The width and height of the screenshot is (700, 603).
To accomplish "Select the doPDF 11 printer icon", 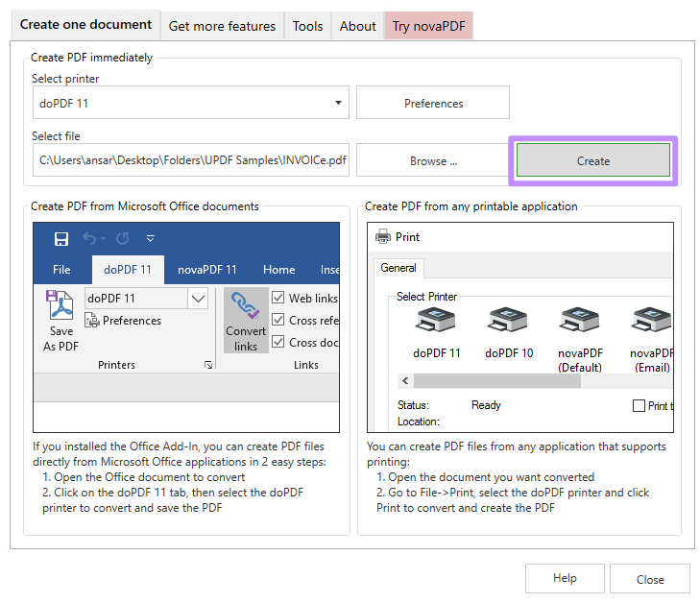I will tap(436, 320).
